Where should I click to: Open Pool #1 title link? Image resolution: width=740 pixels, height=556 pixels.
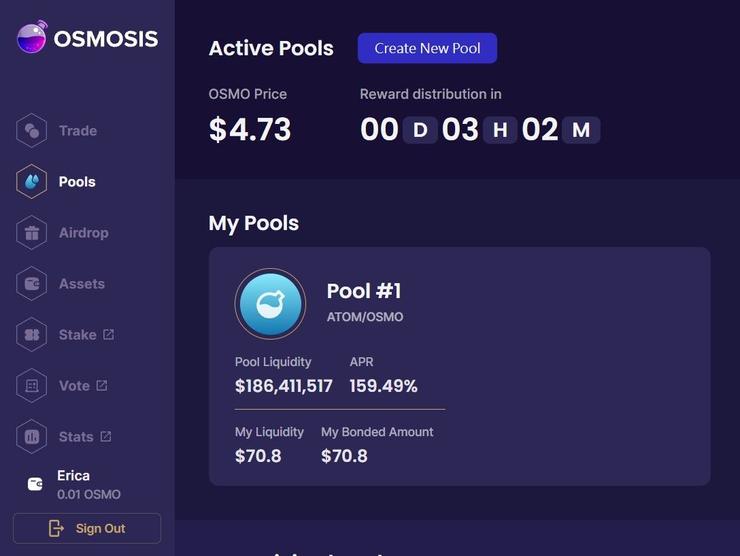pos(364,291)
